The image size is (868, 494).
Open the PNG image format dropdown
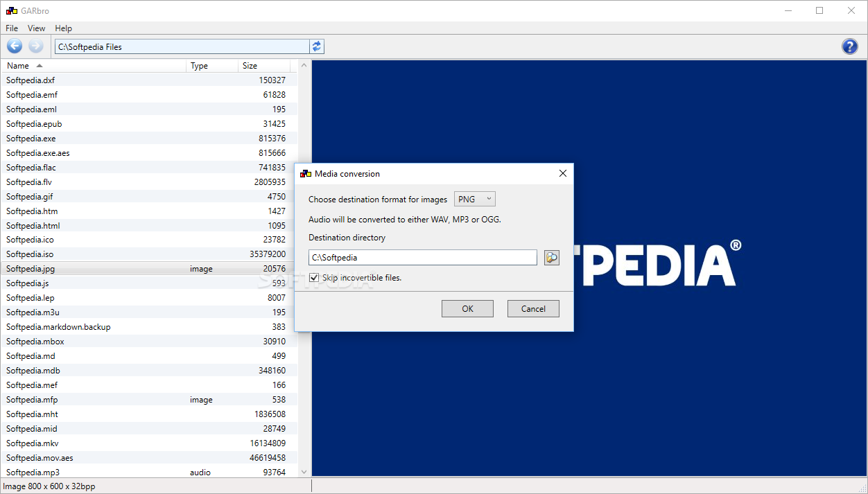(x=475, y=200)
